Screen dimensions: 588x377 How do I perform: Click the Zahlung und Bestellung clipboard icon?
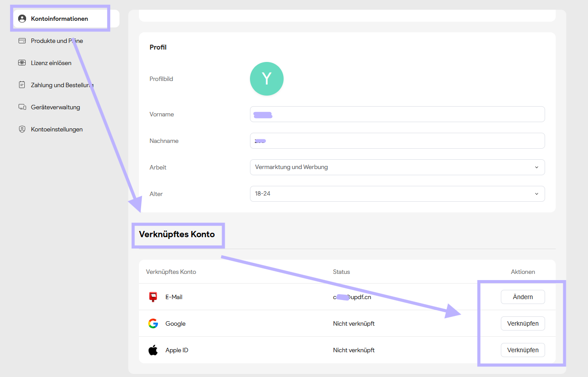(x=22, y=85)
